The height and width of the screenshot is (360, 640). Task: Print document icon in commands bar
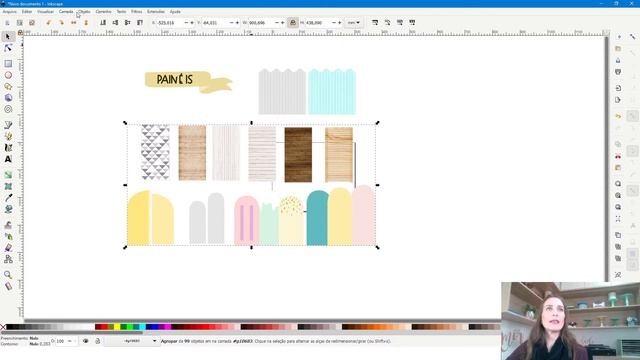tap(618, 72)
